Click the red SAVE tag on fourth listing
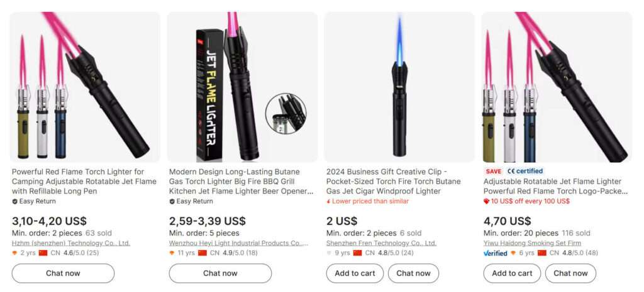This screenshot has width=644, height=292. (x=493, y=171)
